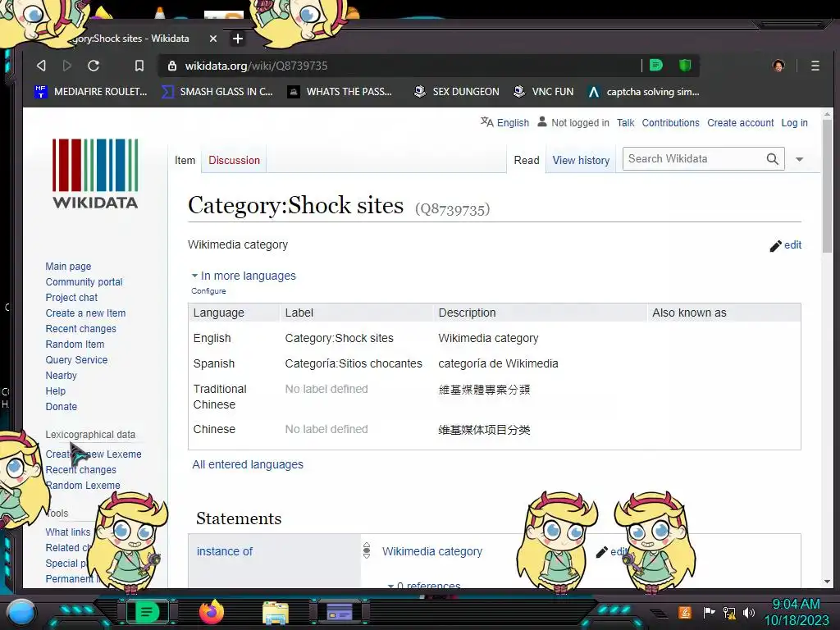Image resolution: width=840 pixels, height=630 pixels.
Task: Open the WHATS THE PASS... bookmark
Action: [340, 92]
